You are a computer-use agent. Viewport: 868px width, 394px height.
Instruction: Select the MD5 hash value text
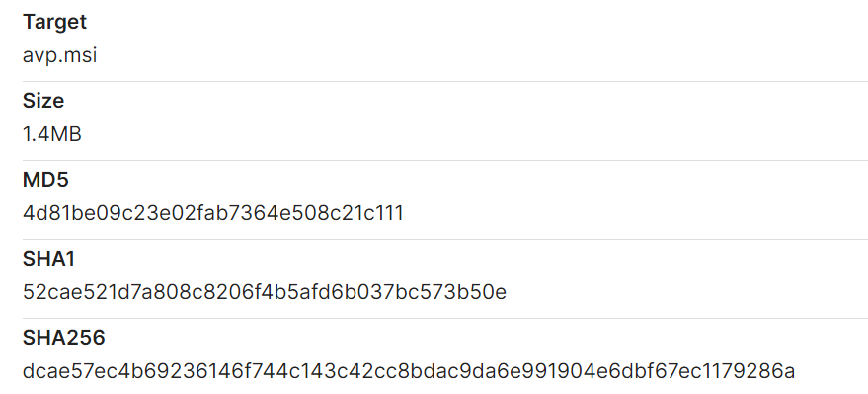pos(213,213)
